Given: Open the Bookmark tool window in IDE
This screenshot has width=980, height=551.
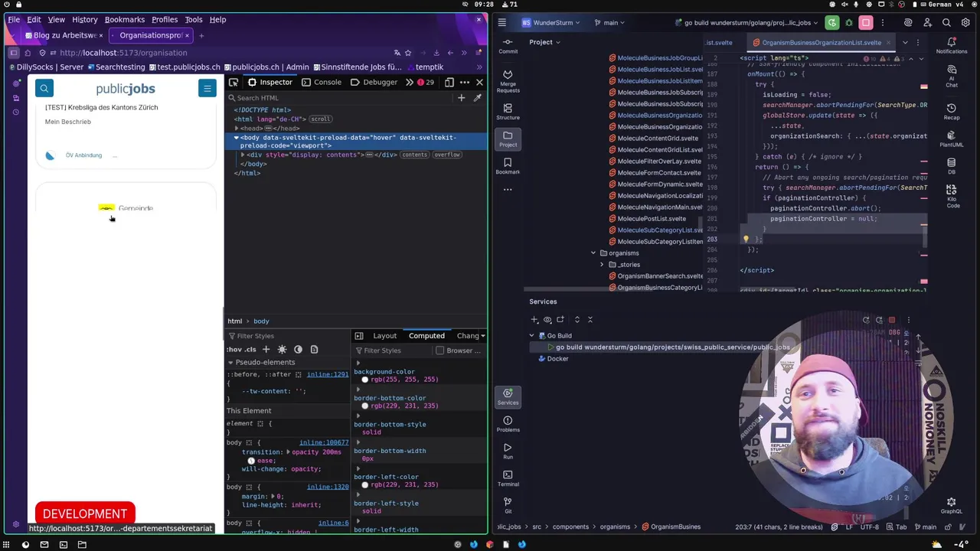Looking at the screenshot, I should (508, 166).
